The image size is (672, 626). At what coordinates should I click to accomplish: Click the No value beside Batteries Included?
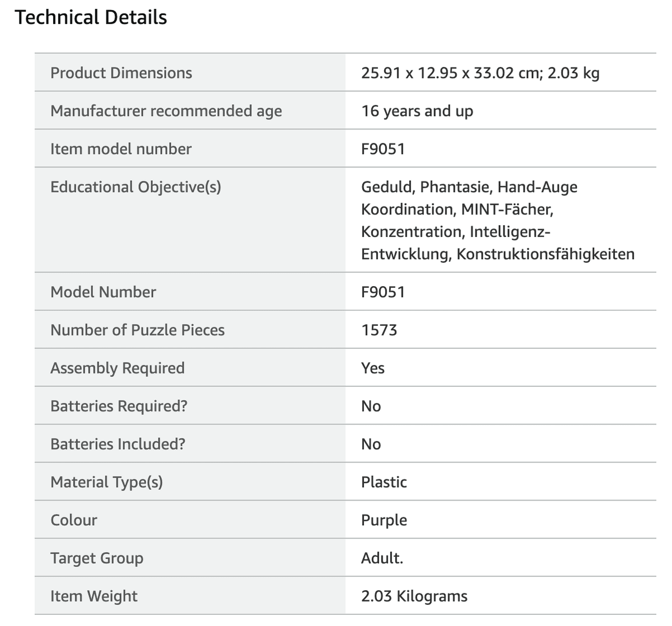pyautogui.click(x=371, y=444)
